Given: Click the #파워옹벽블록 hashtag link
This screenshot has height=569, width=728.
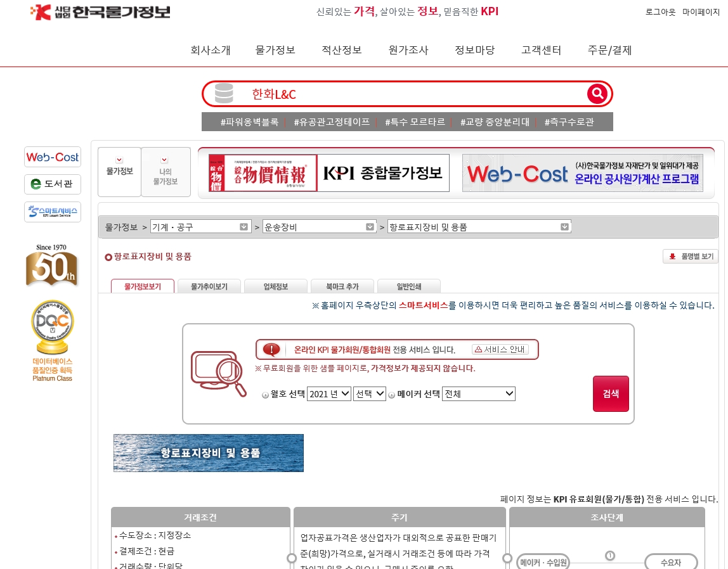Looking at the screenshot, I should pos(249,122).
